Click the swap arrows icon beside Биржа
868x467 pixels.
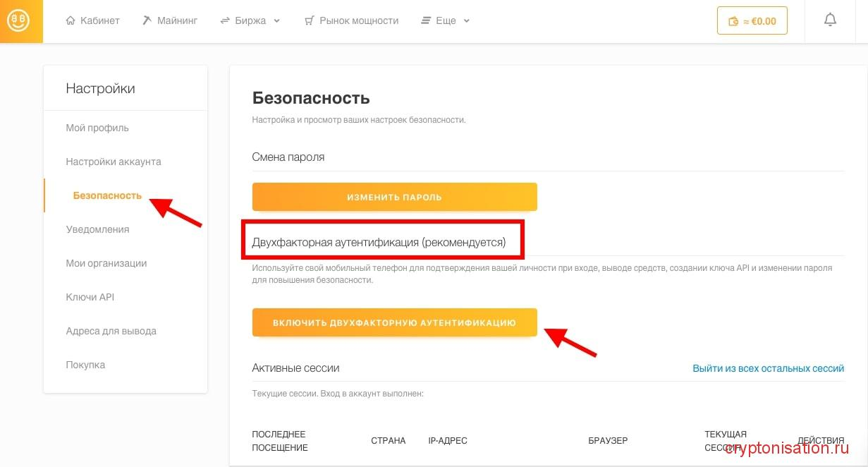(x=226, y=20)
